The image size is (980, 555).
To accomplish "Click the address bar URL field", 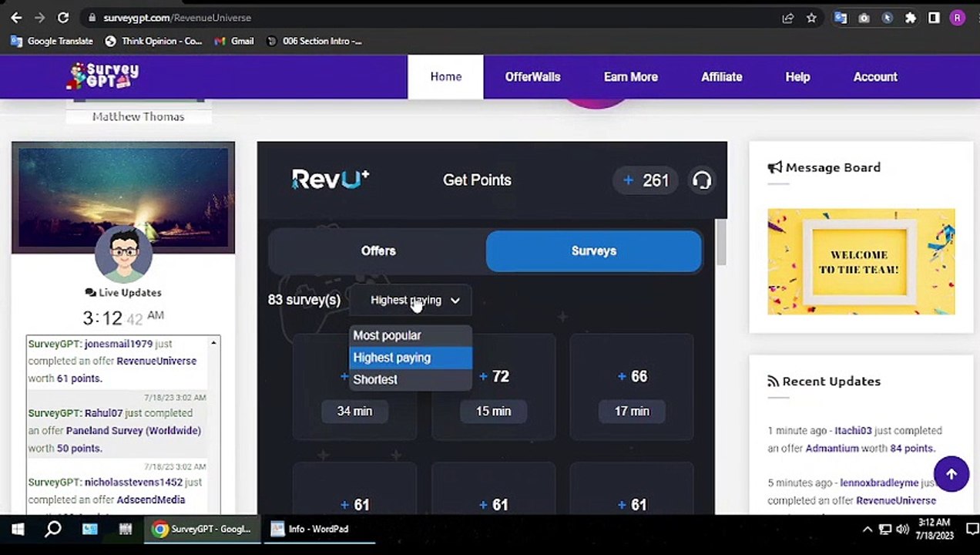I will 431,18.
